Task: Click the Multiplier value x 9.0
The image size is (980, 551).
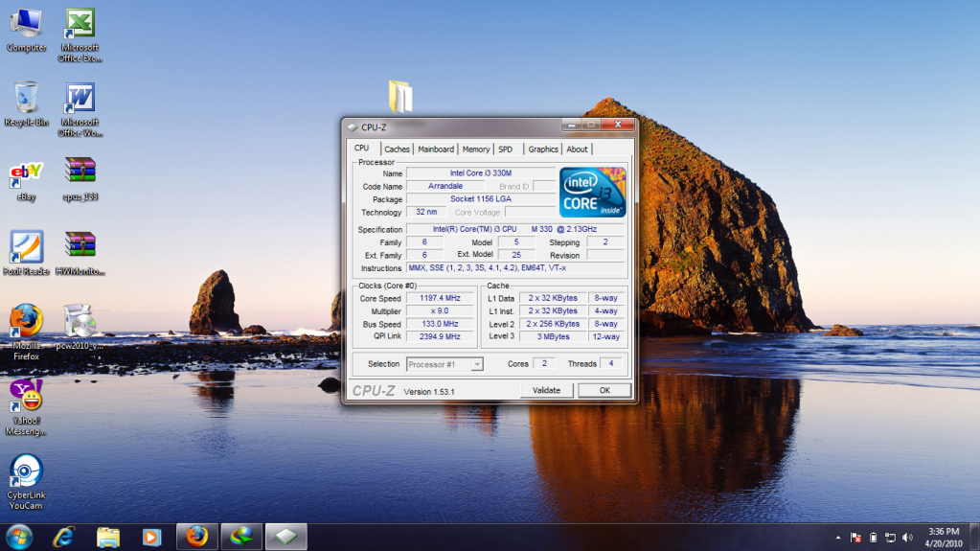Action: 440,310
